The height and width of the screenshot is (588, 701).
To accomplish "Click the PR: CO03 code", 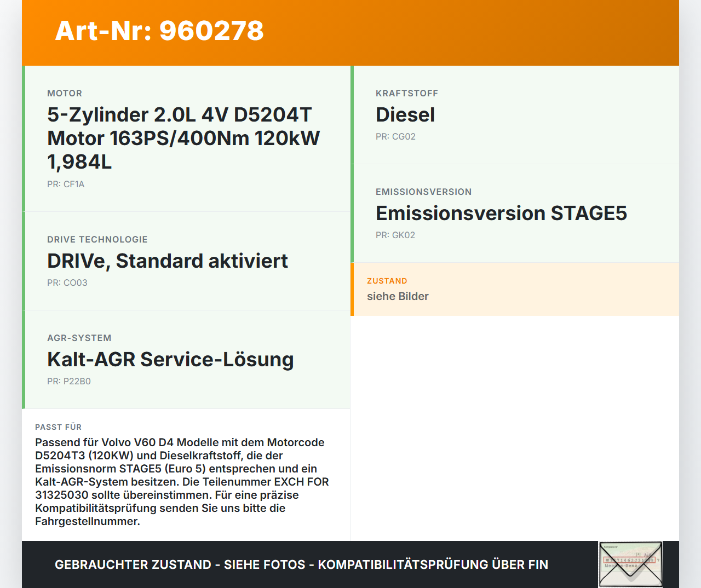I will click(x=67, y=283).
